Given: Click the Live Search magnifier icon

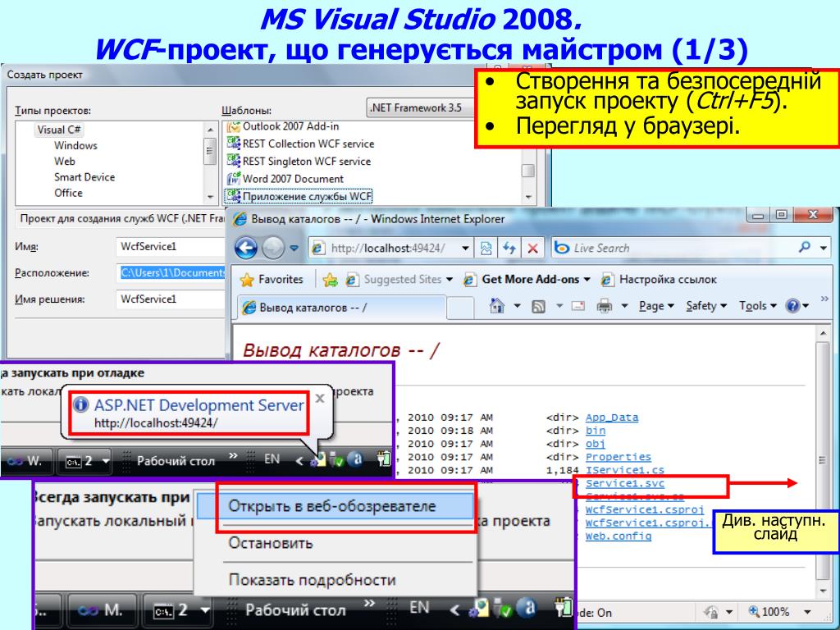Looking at the screenshot, I should pos(804,248).
